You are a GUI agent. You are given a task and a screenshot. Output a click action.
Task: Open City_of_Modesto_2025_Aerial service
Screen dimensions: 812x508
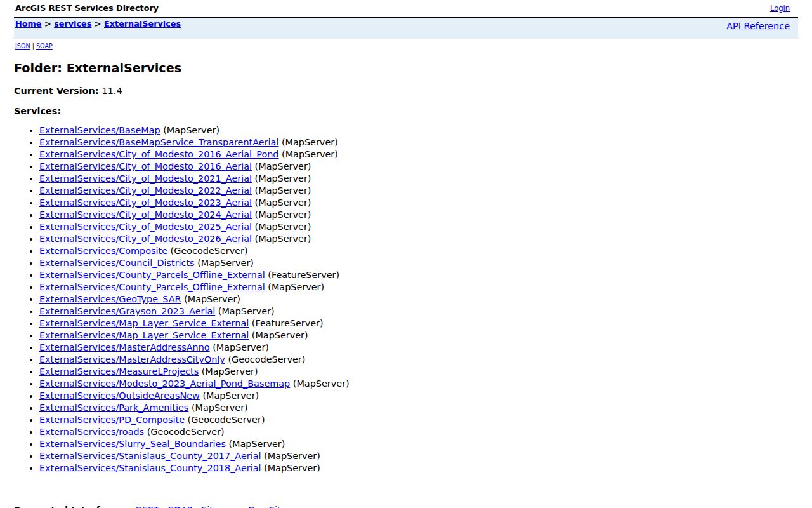tap(145, 227)
